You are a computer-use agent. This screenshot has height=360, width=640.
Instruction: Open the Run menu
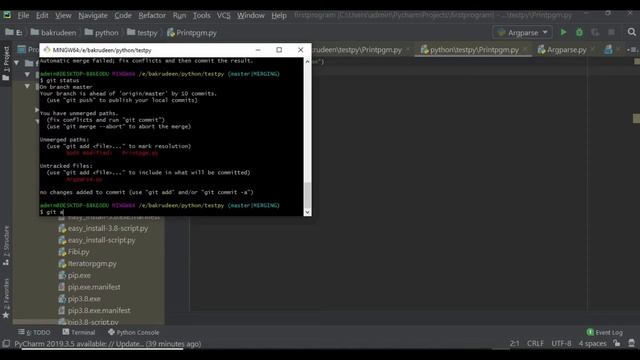[179, 16]
